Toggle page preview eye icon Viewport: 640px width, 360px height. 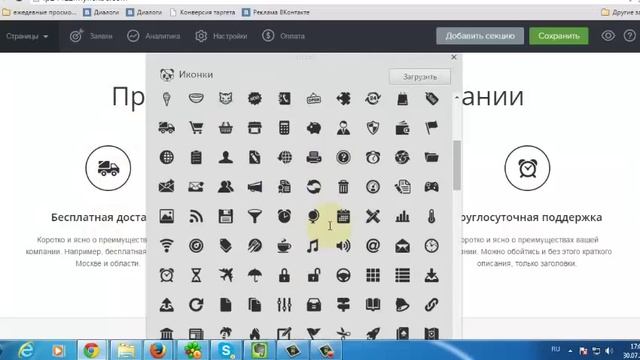click(608, 36)
